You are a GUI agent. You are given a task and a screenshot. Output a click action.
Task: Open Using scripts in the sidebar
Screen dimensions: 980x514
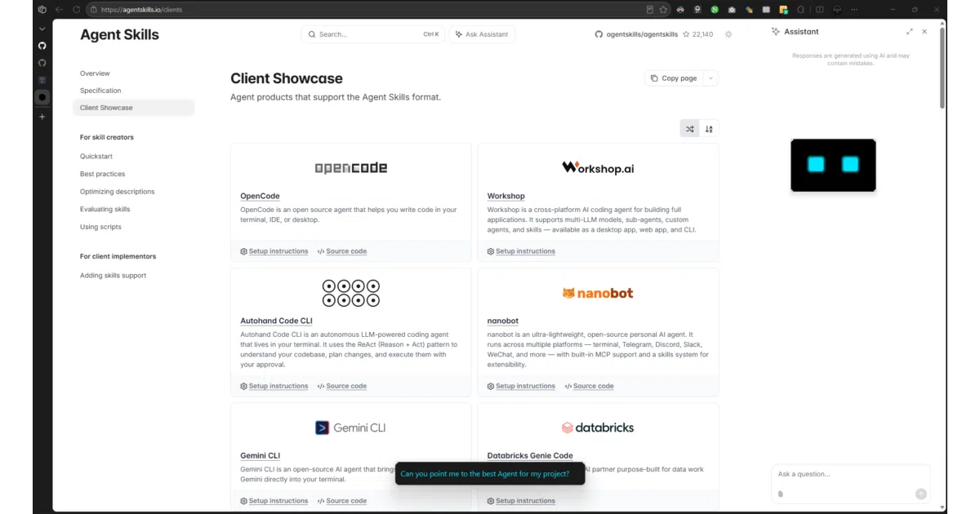pyautogui.click(x=100, y=227)
